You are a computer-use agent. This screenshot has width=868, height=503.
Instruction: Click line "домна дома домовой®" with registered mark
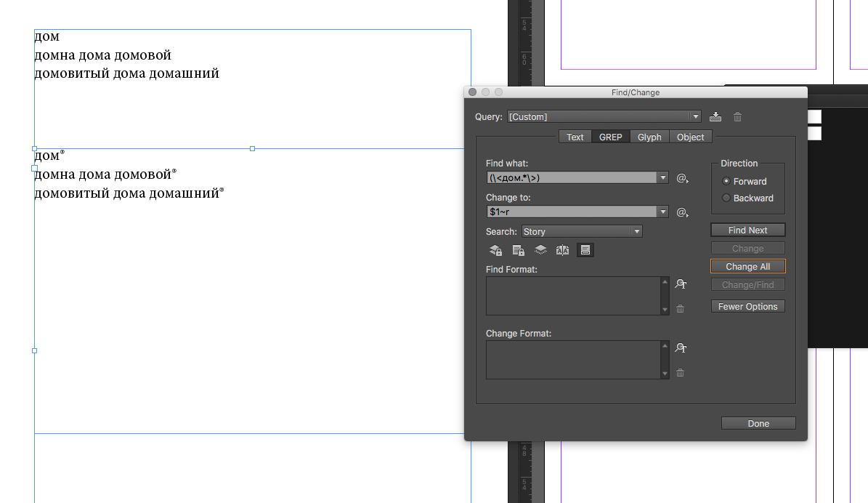105,174
